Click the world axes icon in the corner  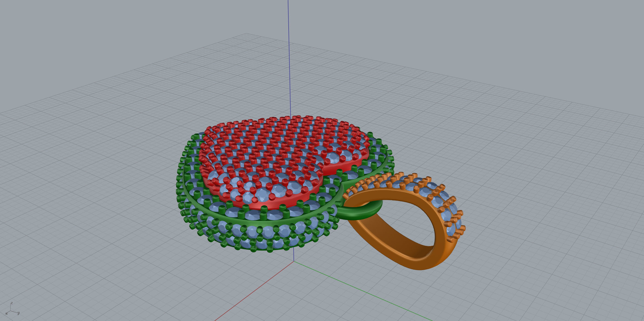pyautogui.click(x=12, y=309)
